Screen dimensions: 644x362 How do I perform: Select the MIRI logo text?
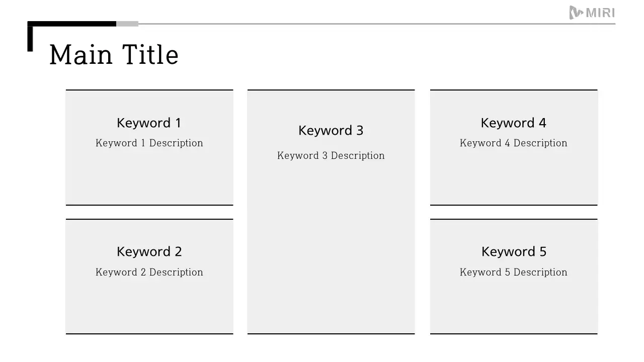(601, 13)
